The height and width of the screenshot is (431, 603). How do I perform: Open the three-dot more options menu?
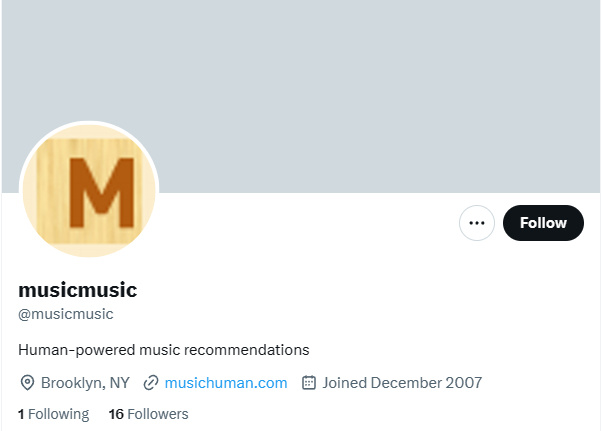(x=477, y=223)
